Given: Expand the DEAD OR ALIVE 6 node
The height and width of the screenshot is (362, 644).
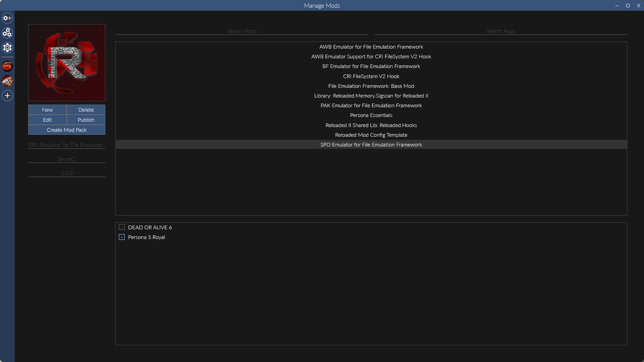Looking at the screenshot, I should coord(122,227).
